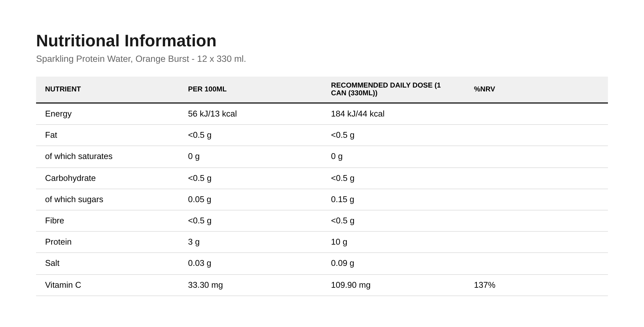644x327 pixels.
Task: Click the NUTRIENT column header
Action: click(x=63, y=89)
